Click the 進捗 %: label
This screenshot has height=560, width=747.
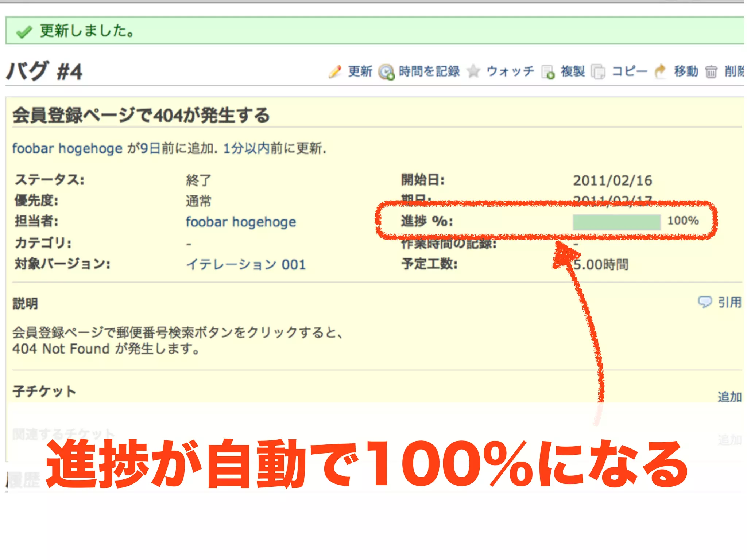pyautogui.click(x=427, y=221)
